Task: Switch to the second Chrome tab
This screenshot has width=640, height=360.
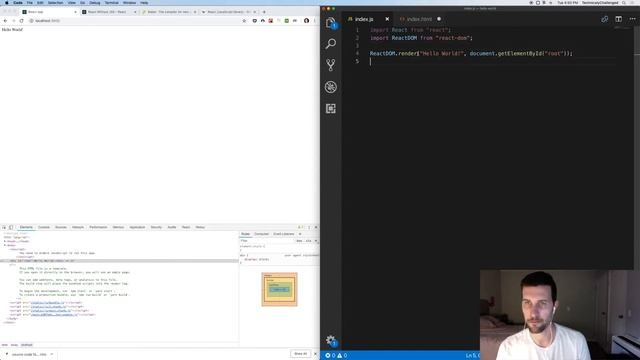Action: (108, 12)
